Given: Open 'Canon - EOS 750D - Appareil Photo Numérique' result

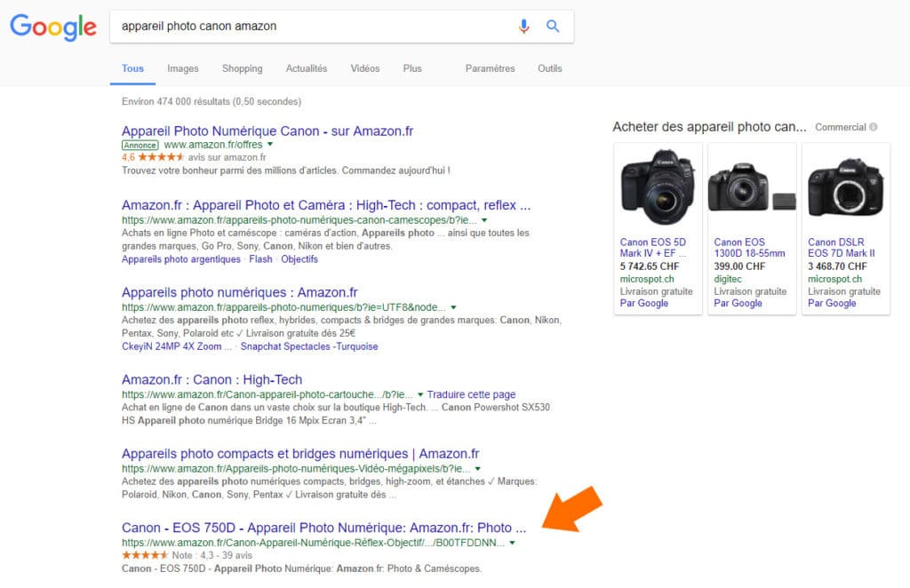Looking at the screenshot, I should point(323,528).
